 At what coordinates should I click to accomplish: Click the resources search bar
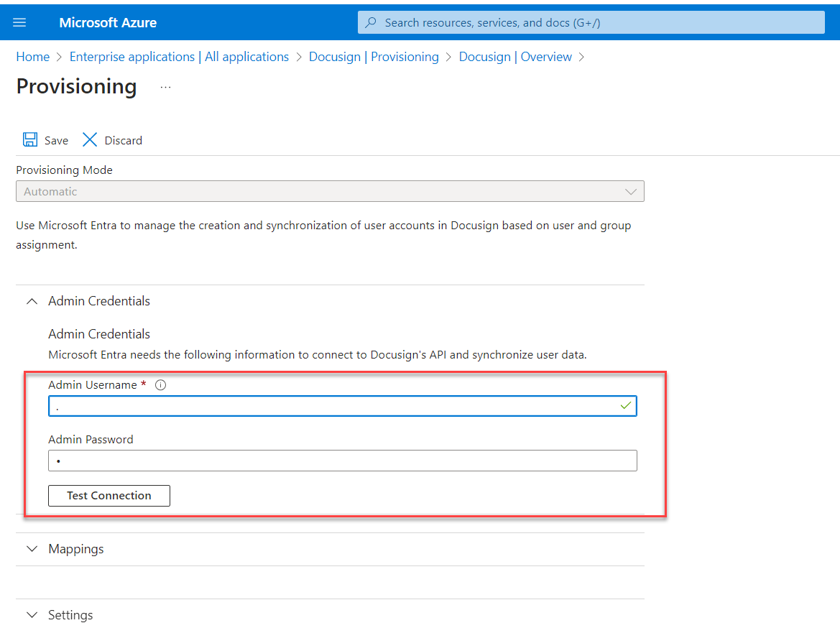tap(591, 22)
